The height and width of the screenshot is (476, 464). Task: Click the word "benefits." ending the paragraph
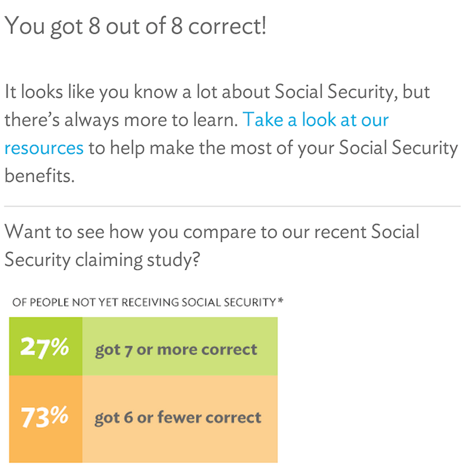pyautogui.click(x=39, y=175)
